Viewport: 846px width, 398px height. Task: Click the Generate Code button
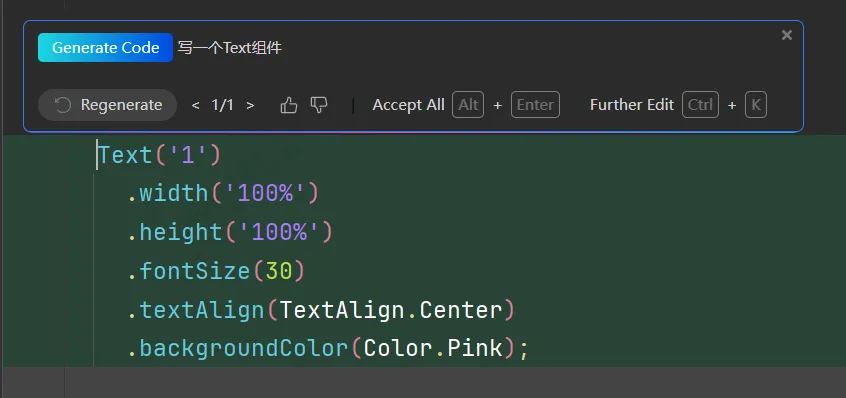pyautogui.click(x=105, y=47)
